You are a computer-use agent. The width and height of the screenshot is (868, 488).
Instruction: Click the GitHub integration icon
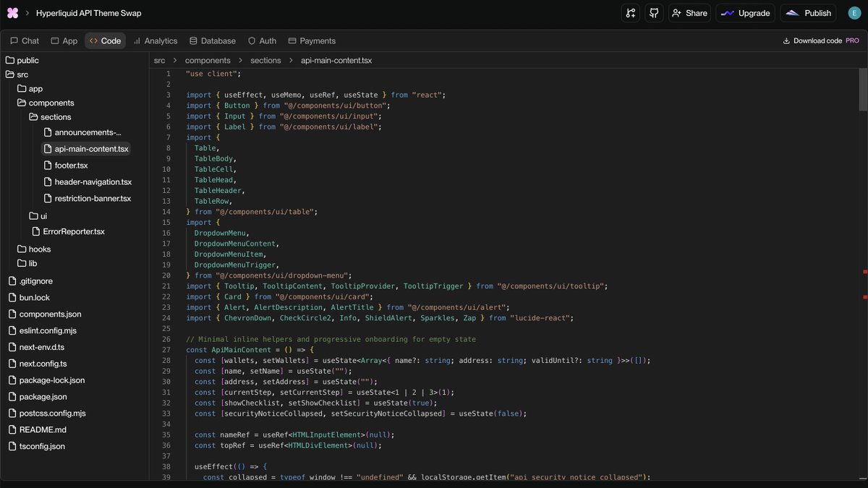tap(654, 12)
